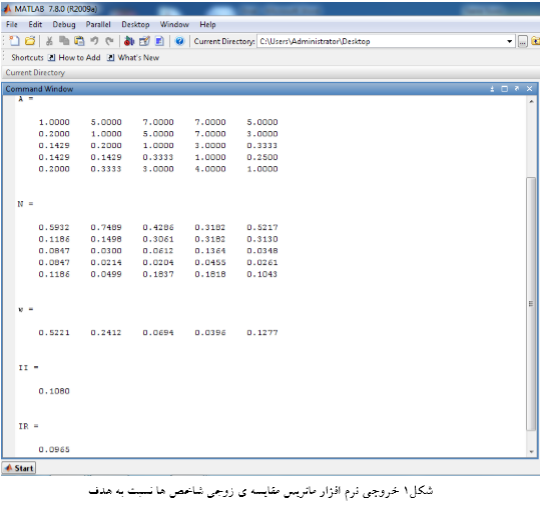Click the N matrix value 0.5932
This screenshot has height=514, width=542.
(x=54, y=227)
